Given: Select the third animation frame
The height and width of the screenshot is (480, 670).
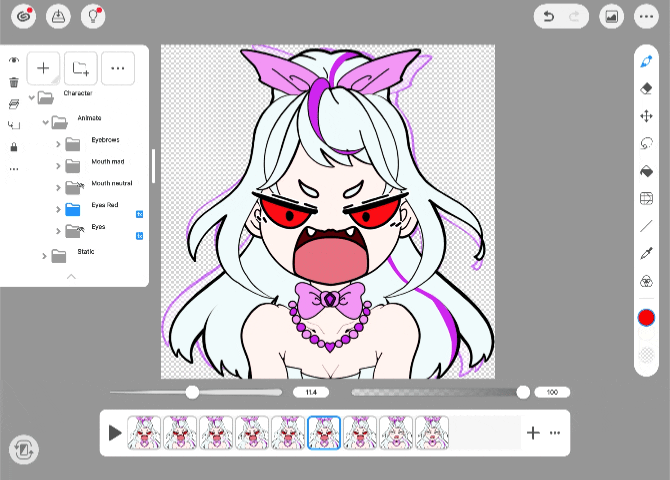Looking at the screenshot, I should click(x=216, y=433).
